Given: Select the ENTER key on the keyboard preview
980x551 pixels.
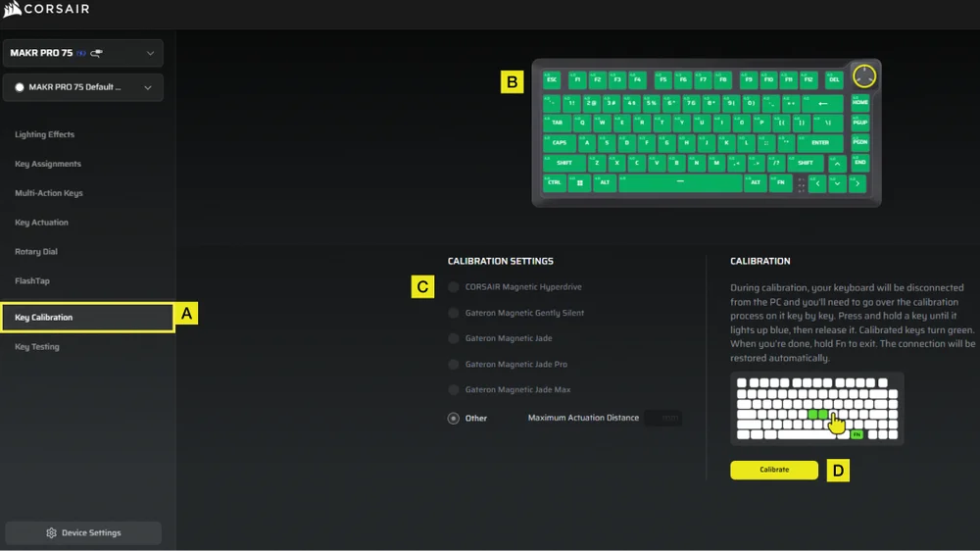Looking at the screenshot, I should (820, 143).
